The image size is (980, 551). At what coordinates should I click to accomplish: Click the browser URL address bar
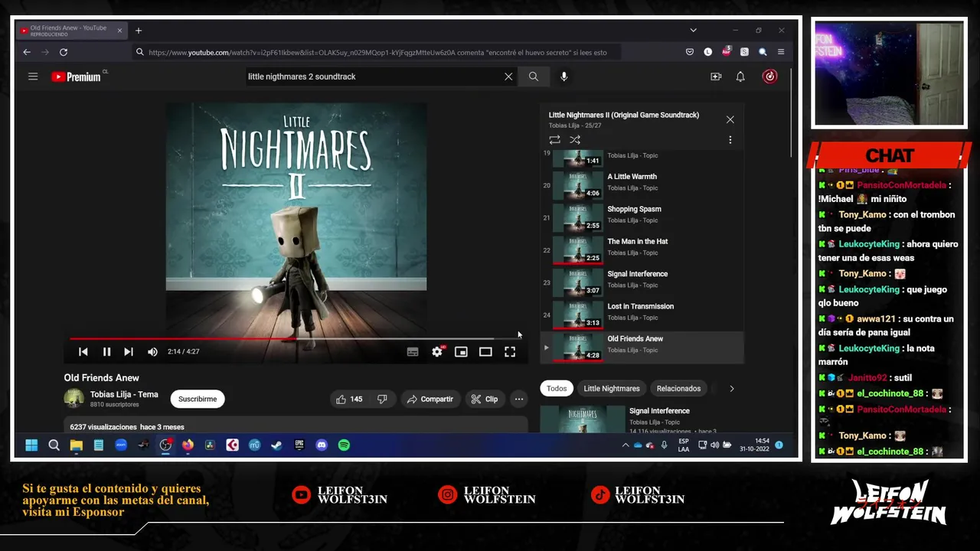tap(377, 52)
